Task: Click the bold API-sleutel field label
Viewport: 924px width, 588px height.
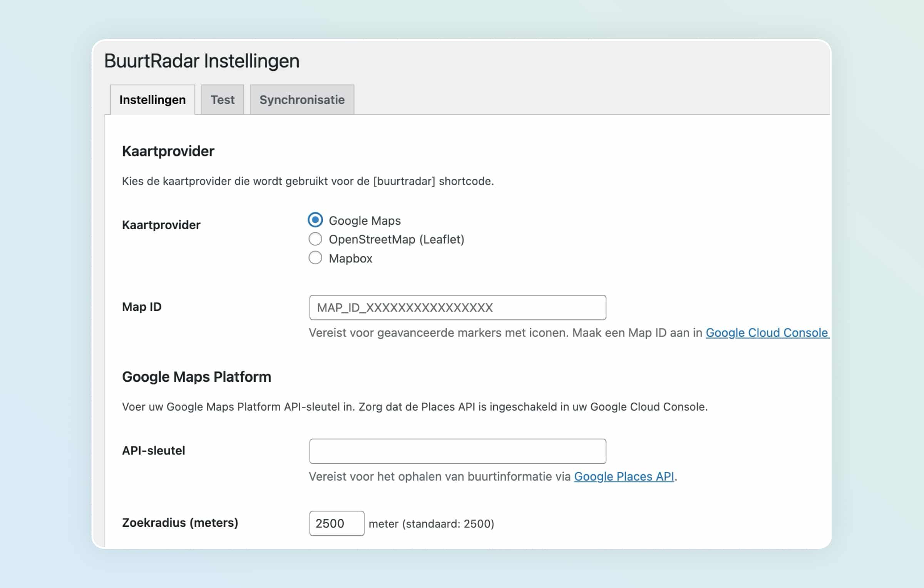Action: [x=153, y=450]
